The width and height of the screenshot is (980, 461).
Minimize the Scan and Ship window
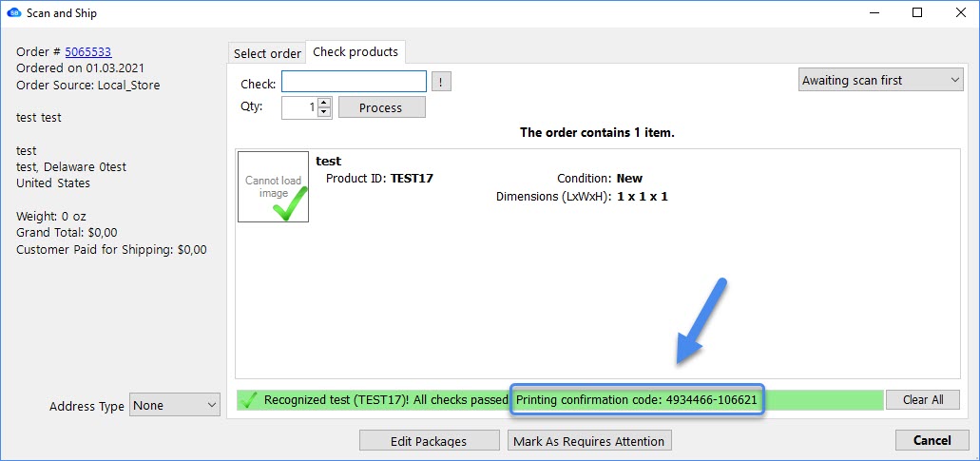pyautogui.click(x=874, y=12)
